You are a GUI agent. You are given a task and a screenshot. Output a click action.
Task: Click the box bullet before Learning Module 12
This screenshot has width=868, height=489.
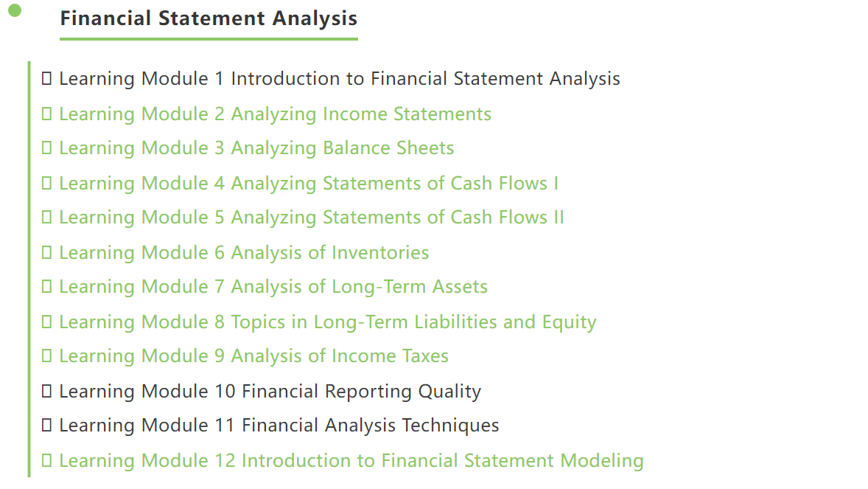pos(46,460)
